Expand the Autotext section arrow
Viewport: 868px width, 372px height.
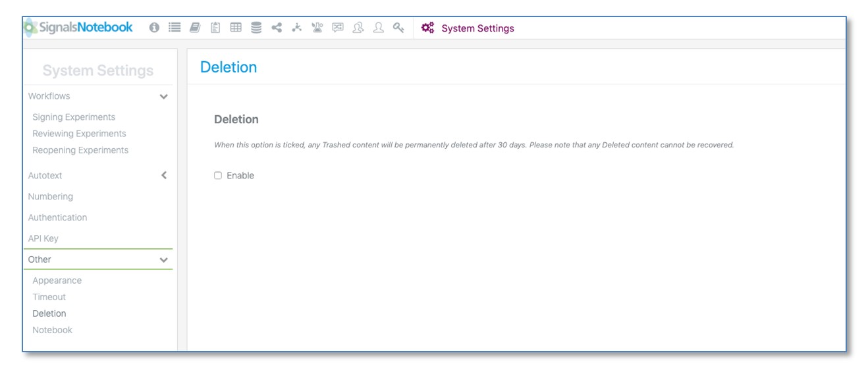164,176
